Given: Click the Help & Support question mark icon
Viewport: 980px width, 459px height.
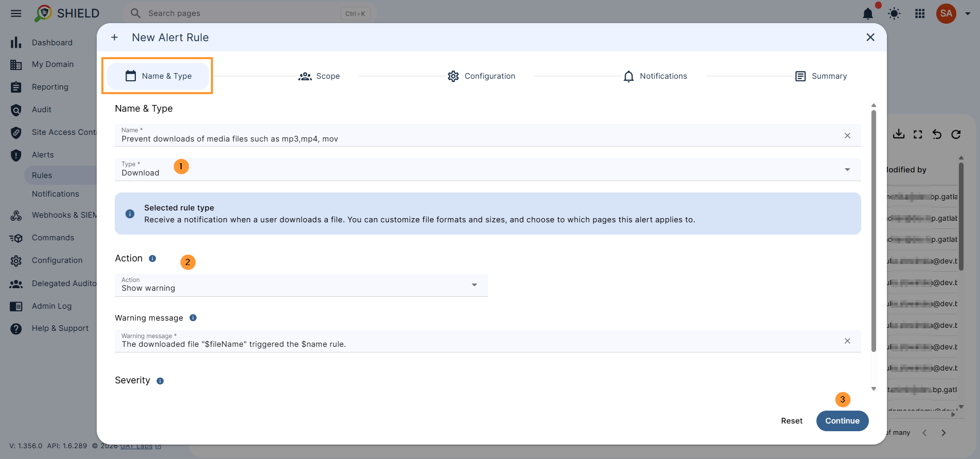Looking at the screenshot, I should pyautogui.click(x=16, y=329).
